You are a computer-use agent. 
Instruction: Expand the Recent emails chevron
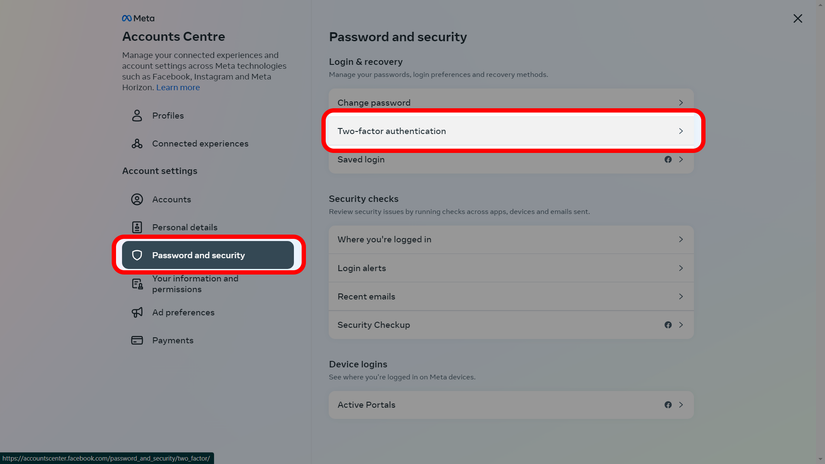(x=681, y=297)
